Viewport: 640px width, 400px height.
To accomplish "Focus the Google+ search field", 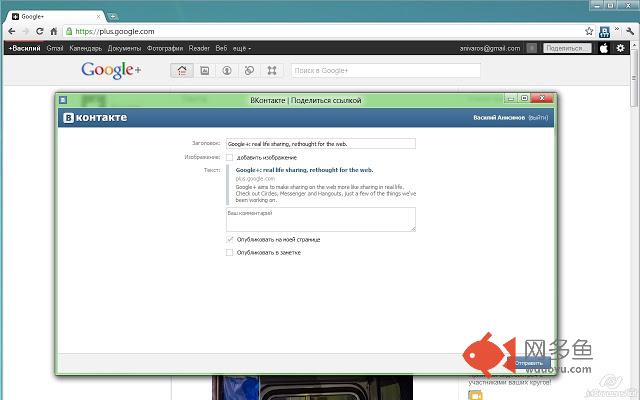I will click(386, 71).
